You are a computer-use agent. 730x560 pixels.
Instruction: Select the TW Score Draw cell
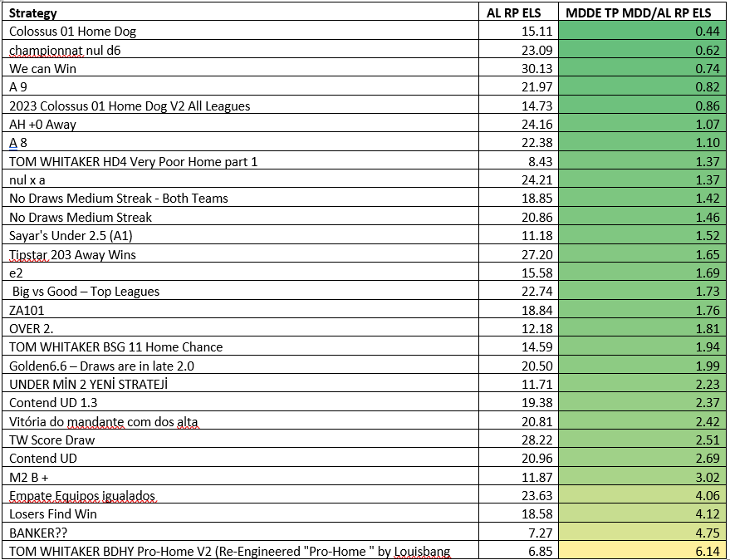pos(240,440)
